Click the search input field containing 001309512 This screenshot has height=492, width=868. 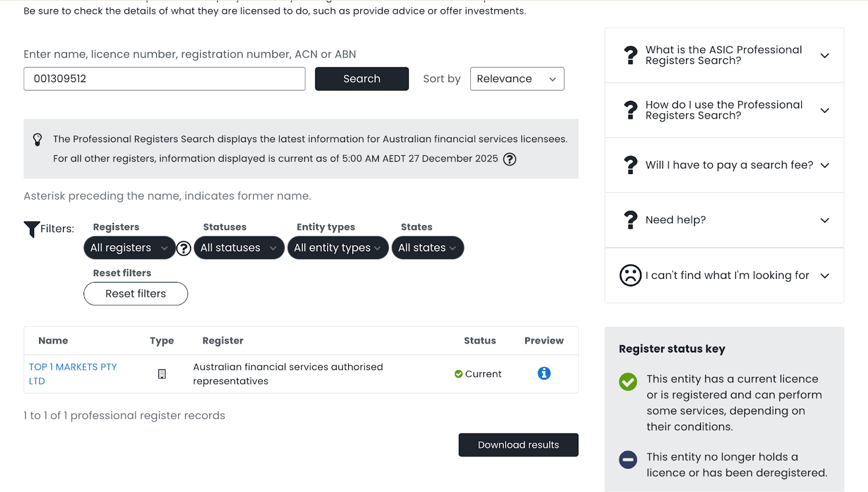coord(164,79)
